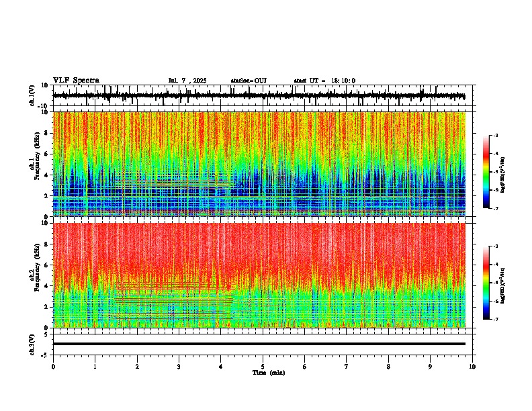532x411 pixels.
Task: Click the ch.3 flat black trace
Action: click(x=259, y=344)
